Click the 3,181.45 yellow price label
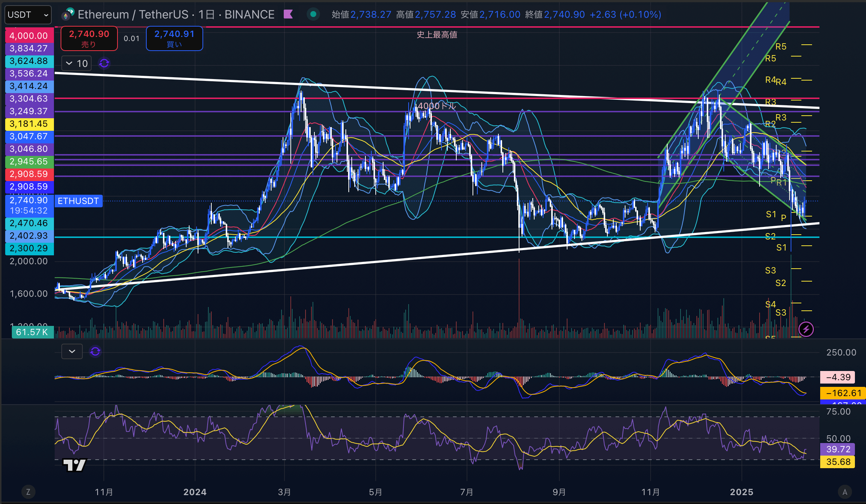The width and height of the screenshot is (866, 504). [29, 124]
